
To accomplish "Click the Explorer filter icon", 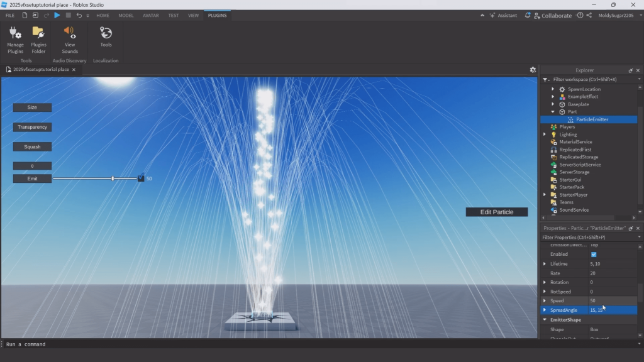I will coord(545,79).
